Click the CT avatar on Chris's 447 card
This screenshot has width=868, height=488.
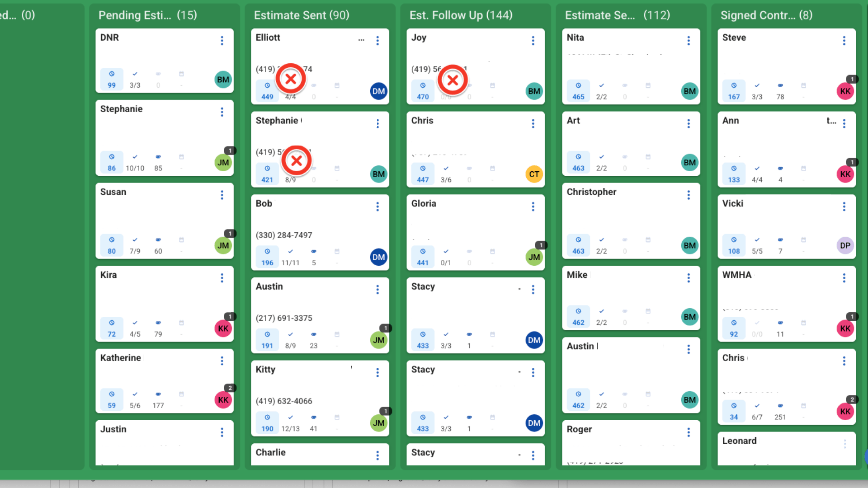[x=534, y=174]
